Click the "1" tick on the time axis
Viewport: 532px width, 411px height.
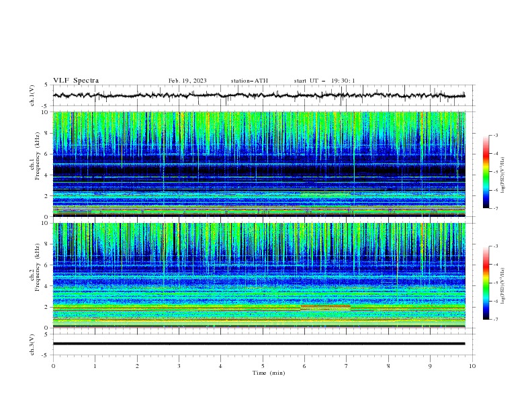(x=95, y=366)
